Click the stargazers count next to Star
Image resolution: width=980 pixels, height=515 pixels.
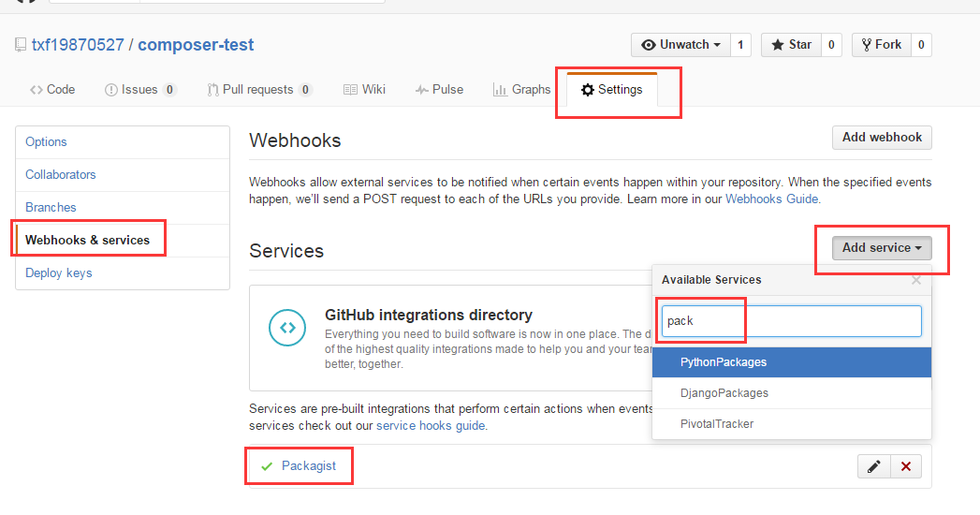(831, 45)
